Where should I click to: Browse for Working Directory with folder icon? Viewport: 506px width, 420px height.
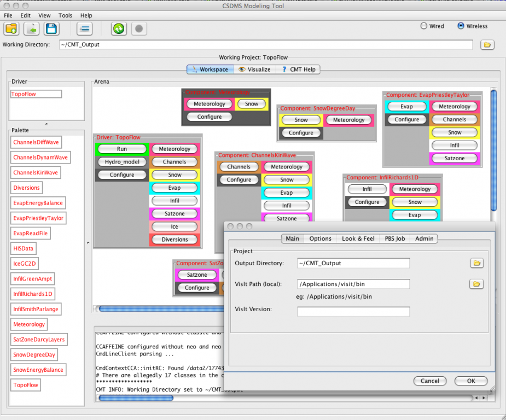487,45
